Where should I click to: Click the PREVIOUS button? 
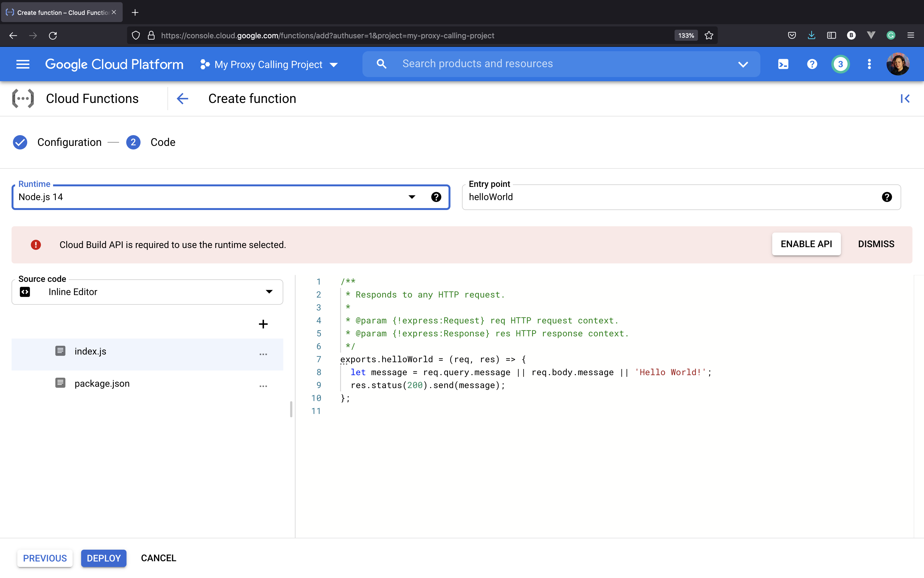coord(45,558)
